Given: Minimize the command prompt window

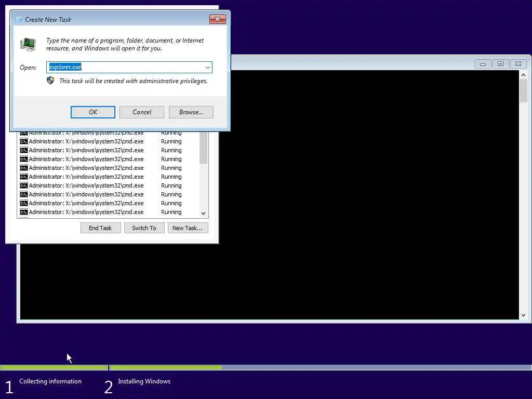Looking at the screenshot, I should click(x=483, y=64).
